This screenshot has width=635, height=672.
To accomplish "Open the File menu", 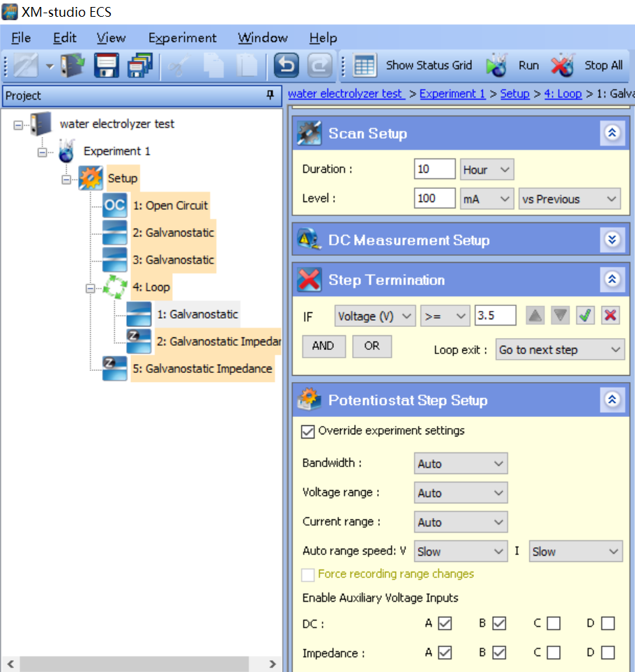I will 21,38.
